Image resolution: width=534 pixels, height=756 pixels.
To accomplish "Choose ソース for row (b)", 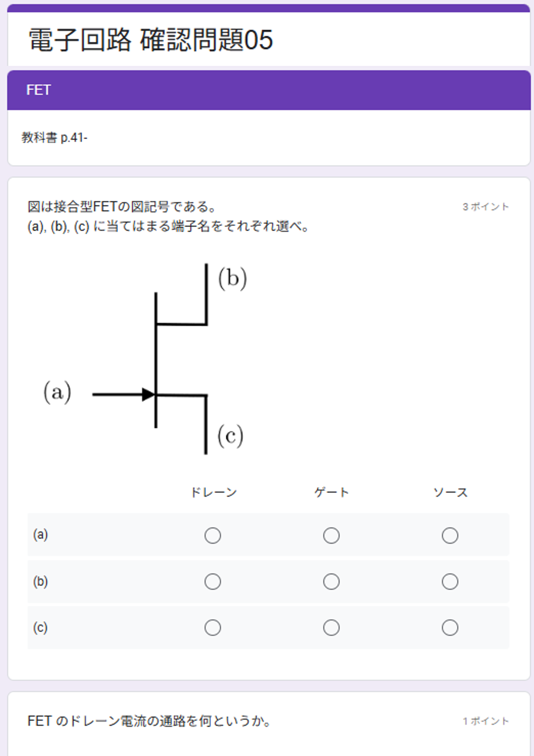I will [450, 581].
